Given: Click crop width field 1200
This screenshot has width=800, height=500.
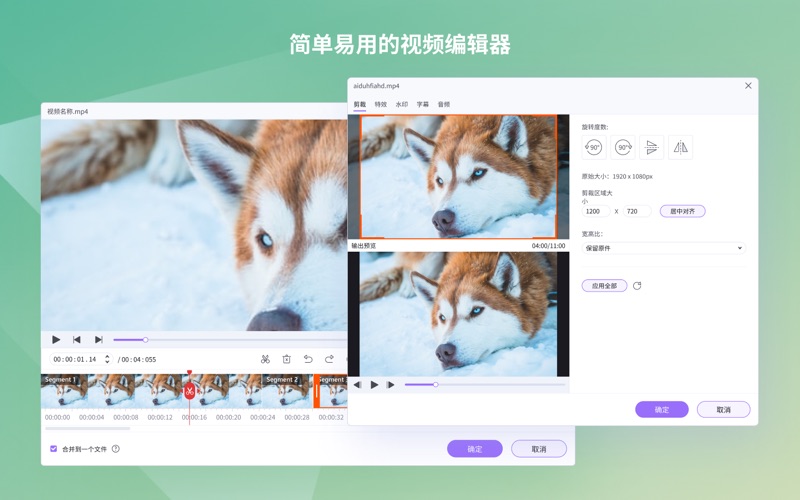Looking at the screenshot, I should [596, 211].
